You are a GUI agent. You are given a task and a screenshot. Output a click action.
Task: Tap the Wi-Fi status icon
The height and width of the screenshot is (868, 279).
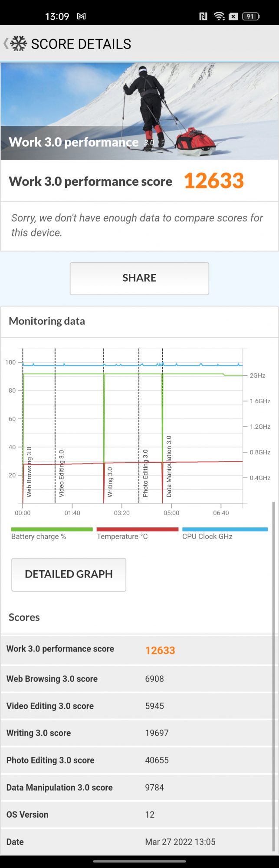point(219,16)
